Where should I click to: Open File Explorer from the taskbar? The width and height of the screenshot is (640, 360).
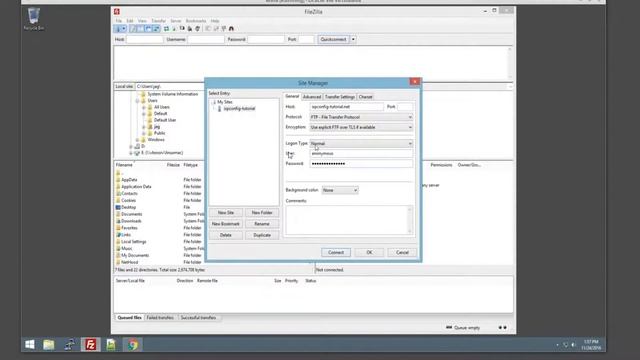coord(49,344)
